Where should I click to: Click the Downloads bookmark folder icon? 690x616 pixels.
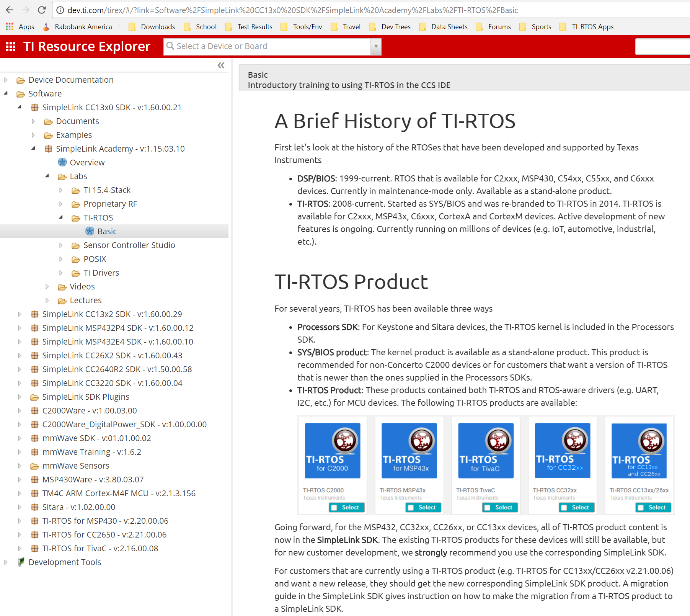click(132, 26)
